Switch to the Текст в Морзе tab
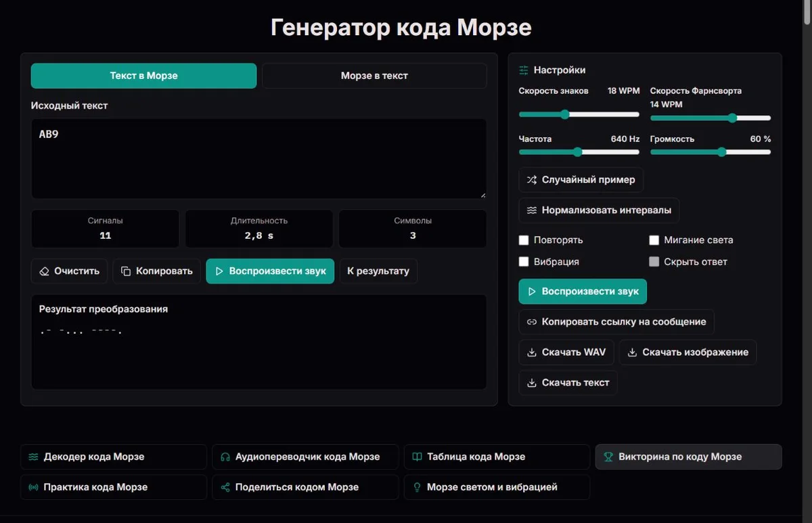This screenshot has width=812, height=523. click(143, 76)
